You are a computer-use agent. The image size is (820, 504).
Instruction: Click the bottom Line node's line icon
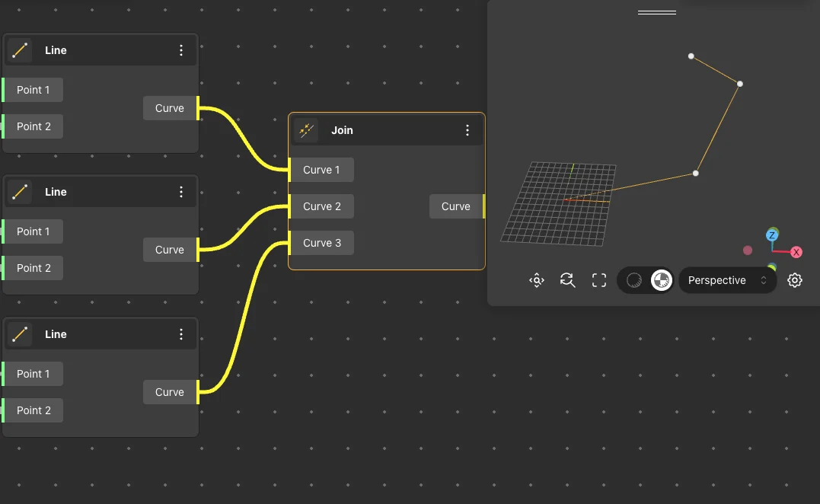(20, 334)
